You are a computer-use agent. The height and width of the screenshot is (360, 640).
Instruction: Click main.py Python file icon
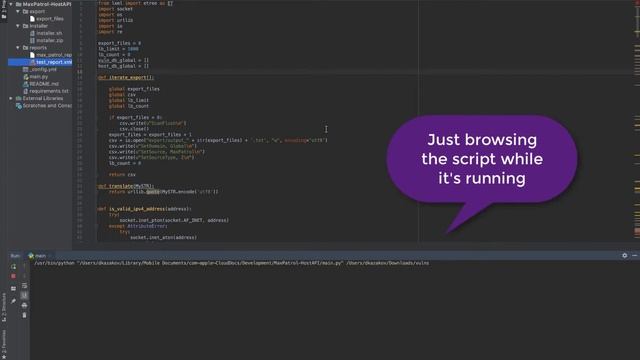(x=26, y=77)
